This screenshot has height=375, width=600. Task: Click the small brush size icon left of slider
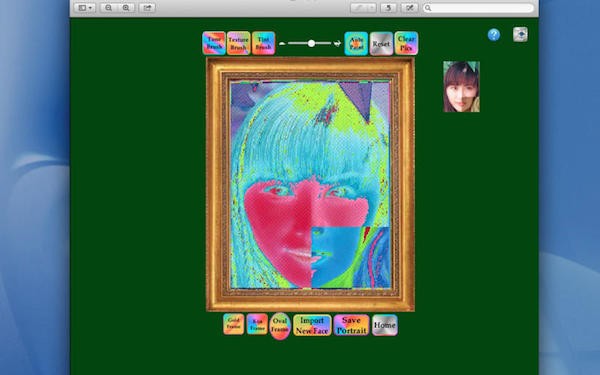(282, 44)
